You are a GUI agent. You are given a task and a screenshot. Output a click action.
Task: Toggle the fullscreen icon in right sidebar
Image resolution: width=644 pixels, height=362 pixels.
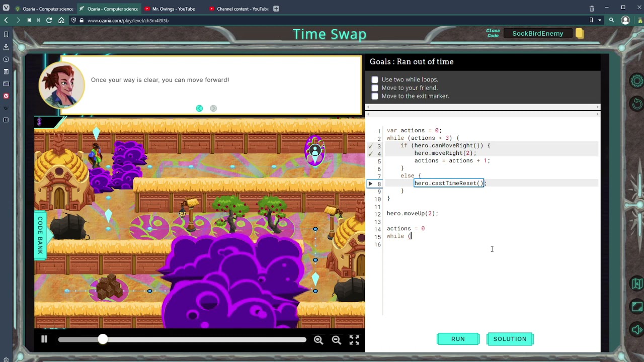637,307
